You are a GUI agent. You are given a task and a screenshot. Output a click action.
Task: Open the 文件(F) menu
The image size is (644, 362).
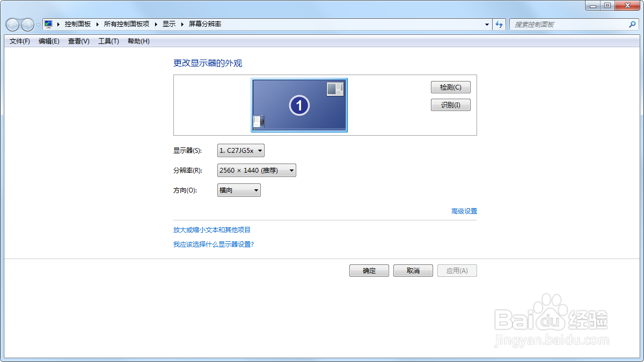pyautogui.click(x=20, y=41)
